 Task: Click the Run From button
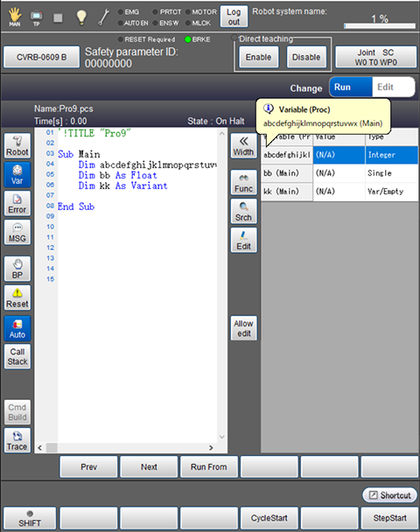coord(208,467)
